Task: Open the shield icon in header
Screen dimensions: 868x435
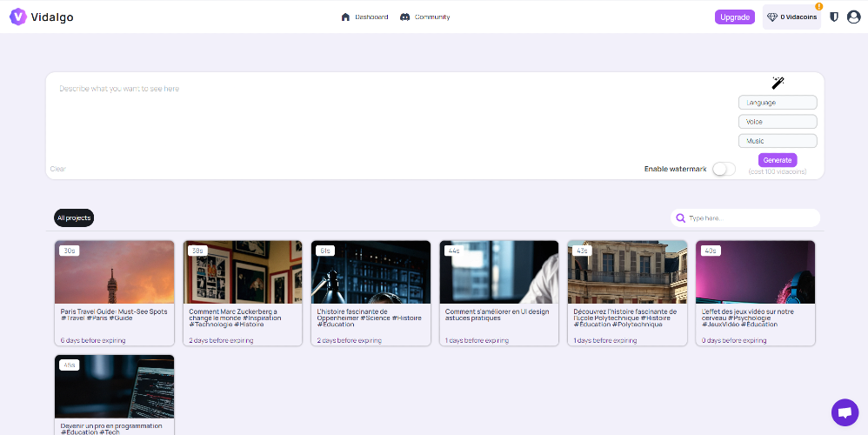Action: [x=834, y=17]
